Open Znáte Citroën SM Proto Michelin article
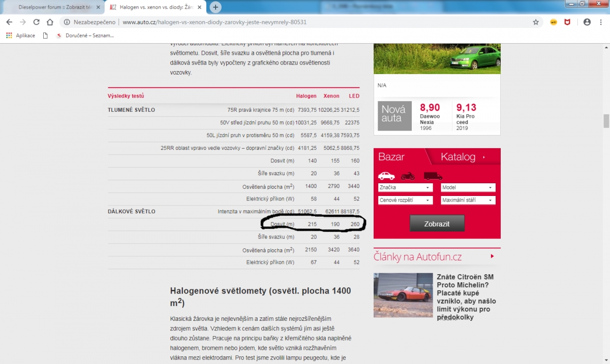The width and height of the screenshot is (610, 364). (466, 297)
